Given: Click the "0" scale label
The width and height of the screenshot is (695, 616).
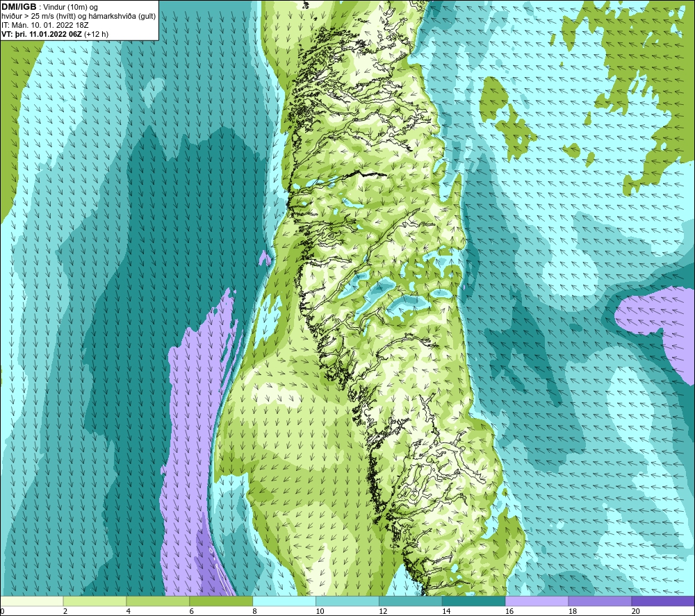Looking at the screenshot, I should pos(2,611).
